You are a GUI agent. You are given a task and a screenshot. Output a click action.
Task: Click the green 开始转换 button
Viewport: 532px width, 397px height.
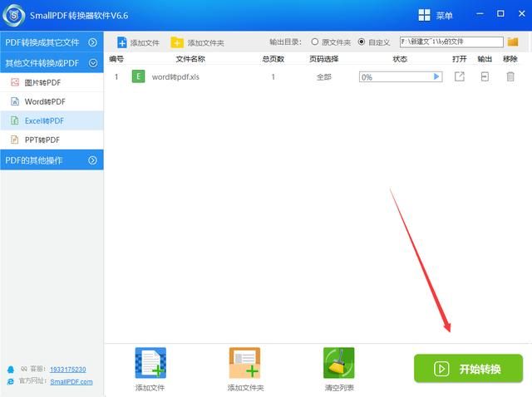pos(468,369)
